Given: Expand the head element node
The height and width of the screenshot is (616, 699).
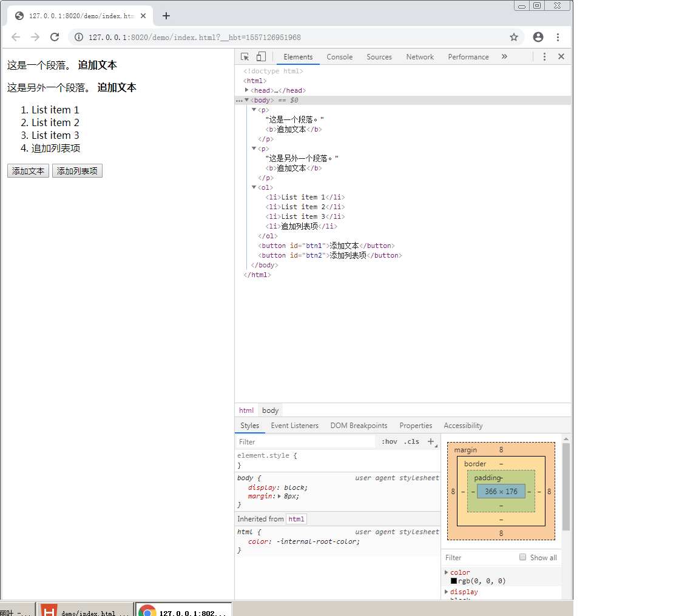Looking at the screenshot, I should 246,90.
